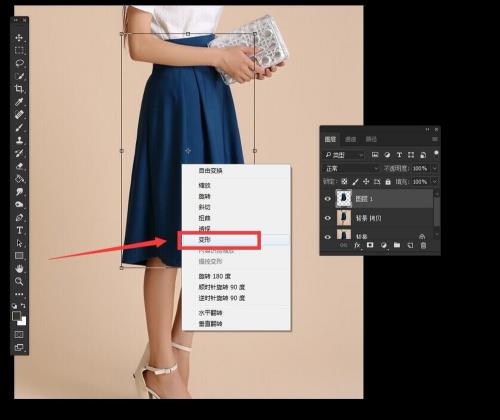The height and width of the screenshot is (420, 500).
Task: Click the background color swatch
Action: [x=23, y=322]
